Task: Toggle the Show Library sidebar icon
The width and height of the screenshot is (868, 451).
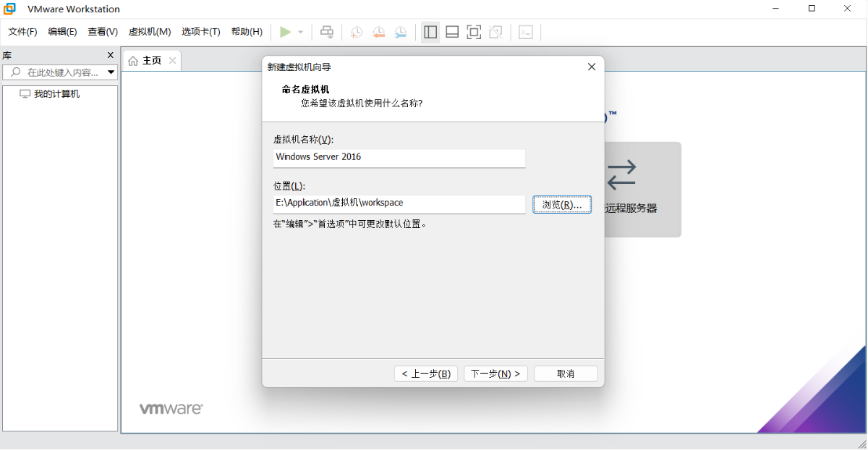Action: click(x=430, y=32)
